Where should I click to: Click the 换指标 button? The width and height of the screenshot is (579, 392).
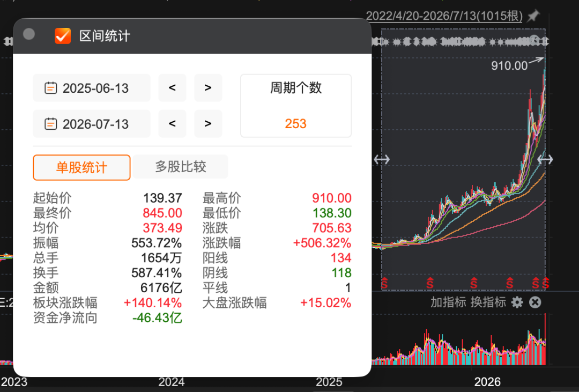488,302
